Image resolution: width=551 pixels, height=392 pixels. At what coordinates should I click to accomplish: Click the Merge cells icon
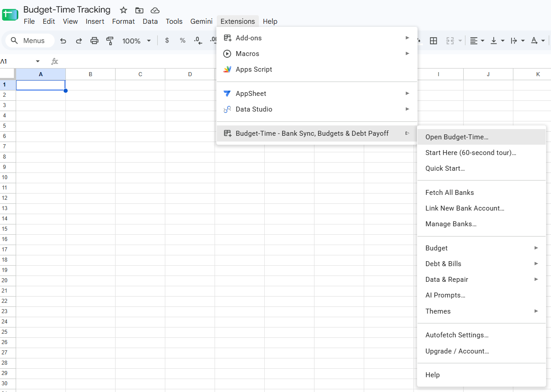[450, 41]
